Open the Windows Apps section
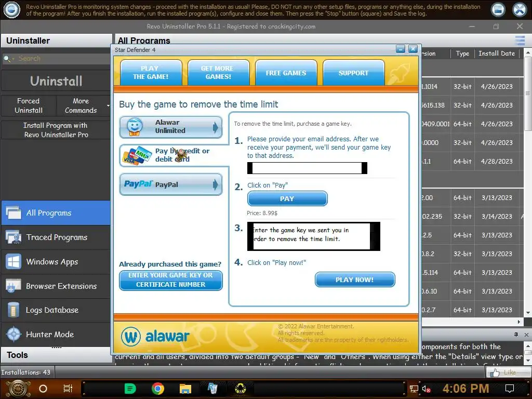This screenshot has width=532, height=399. pos(56,262)
